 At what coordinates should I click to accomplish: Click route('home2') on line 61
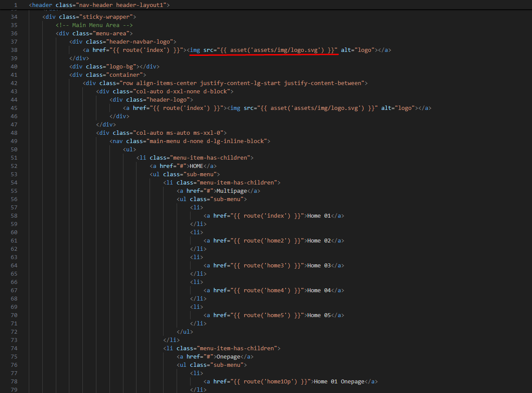click(267, 240)
